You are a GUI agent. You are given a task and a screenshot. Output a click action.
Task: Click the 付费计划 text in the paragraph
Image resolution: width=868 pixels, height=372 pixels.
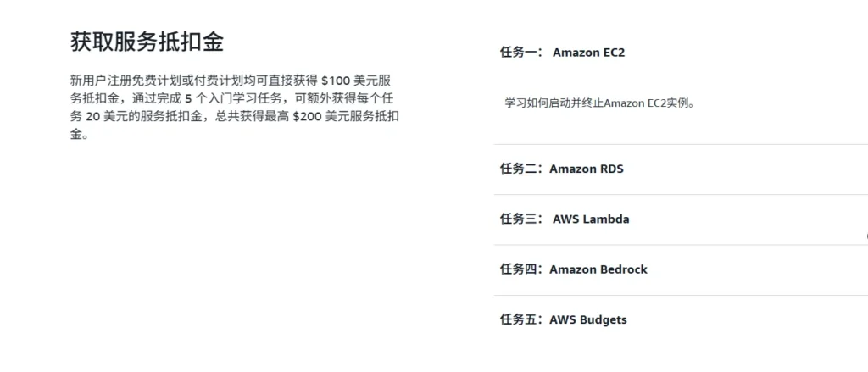209,81
